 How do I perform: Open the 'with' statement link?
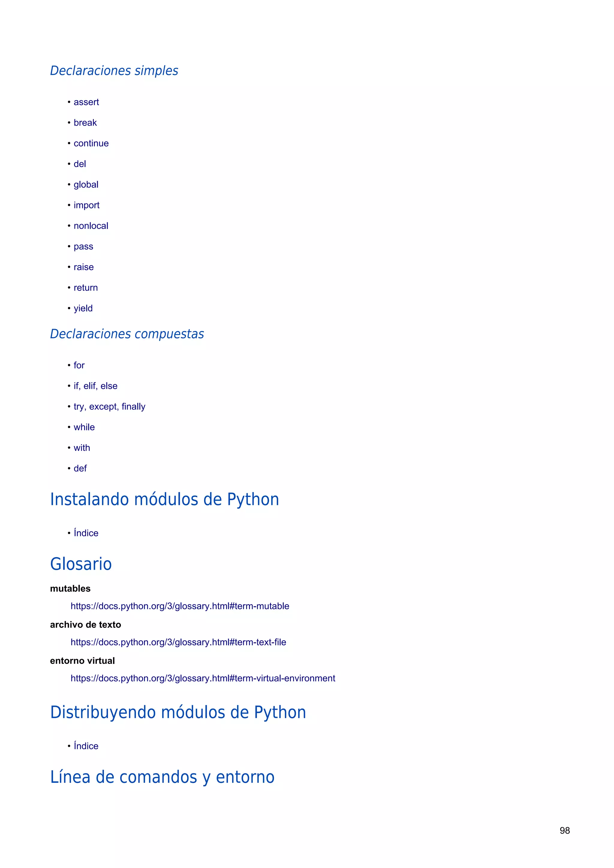point(82,448)
